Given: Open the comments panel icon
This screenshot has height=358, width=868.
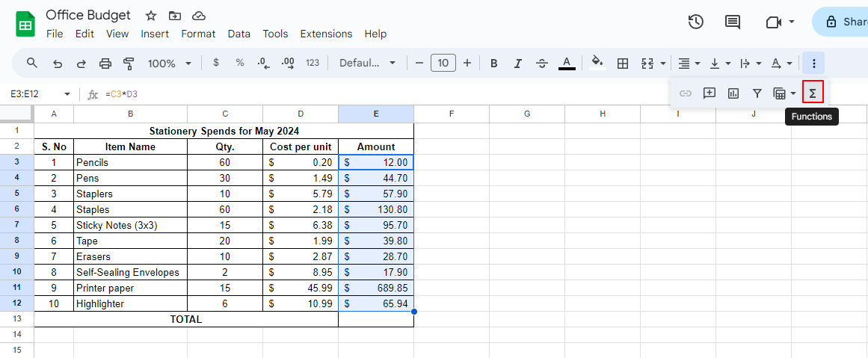Looking at the screenshot, I should click(x=733, y=22).
